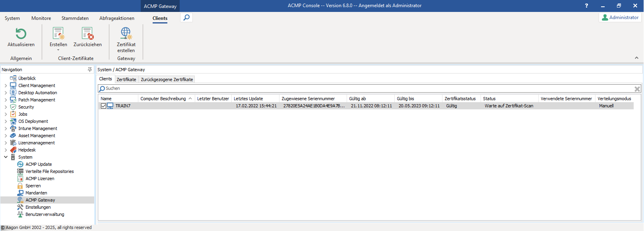Open the Zurückgezogene Zertifikate tab
The image size is (644, 231).
[x=167, y=80]
